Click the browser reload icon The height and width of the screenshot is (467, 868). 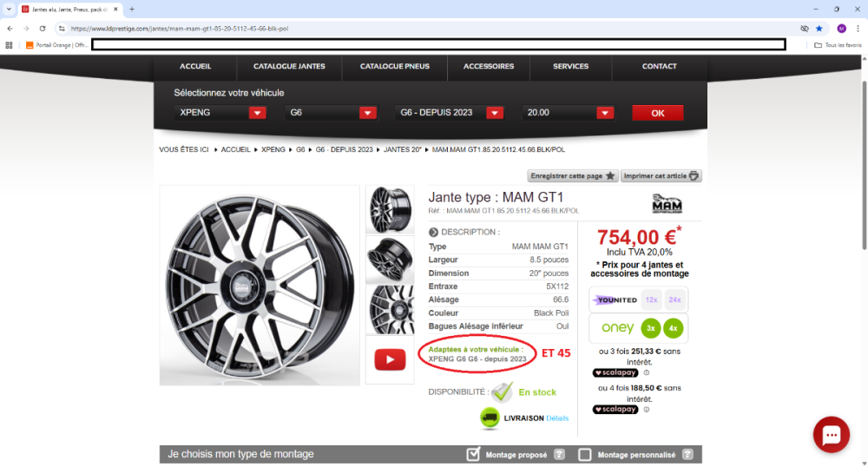pyautogui.click(x=40, y=28)
